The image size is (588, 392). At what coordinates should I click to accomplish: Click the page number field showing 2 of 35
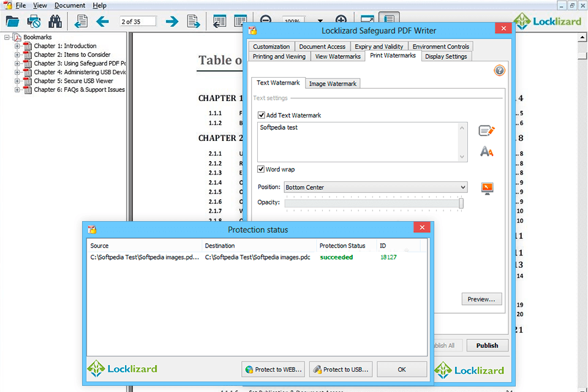pyautogui.click(x=138, y=21)
